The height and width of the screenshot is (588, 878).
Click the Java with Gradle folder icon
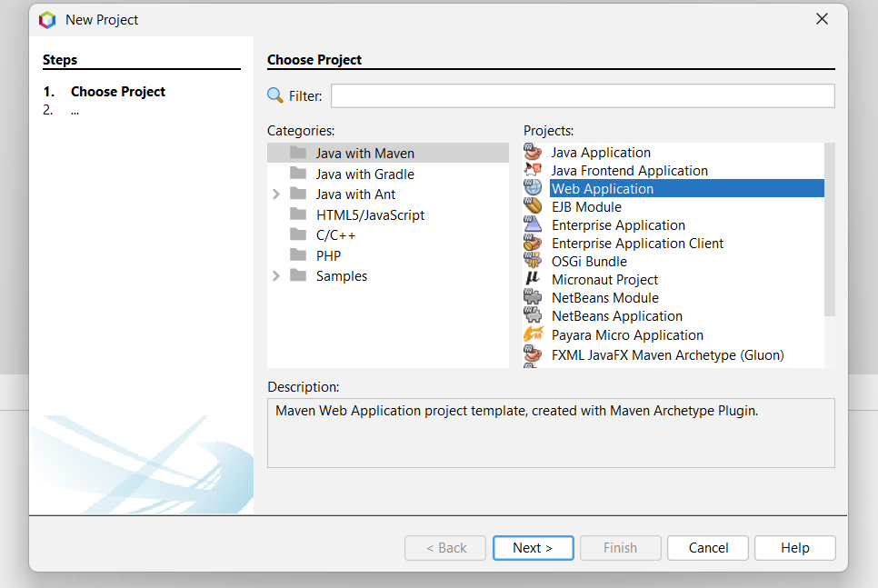pyautogui.click(x=298, y=173)
